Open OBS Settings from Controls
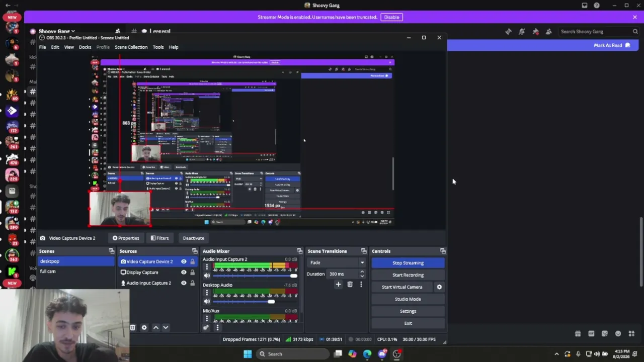This screenshot has width=644, height=362. click(408, 311)
